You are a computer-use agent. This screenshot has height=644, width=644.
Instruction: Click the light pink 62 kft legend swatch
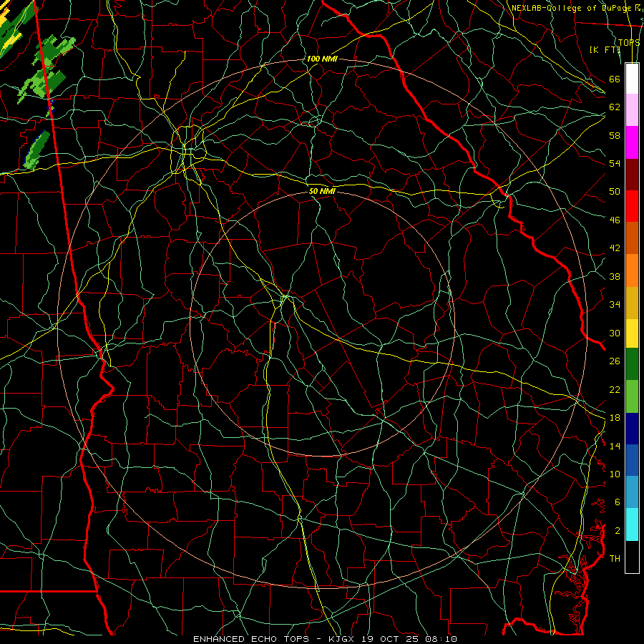click(632, 109)
